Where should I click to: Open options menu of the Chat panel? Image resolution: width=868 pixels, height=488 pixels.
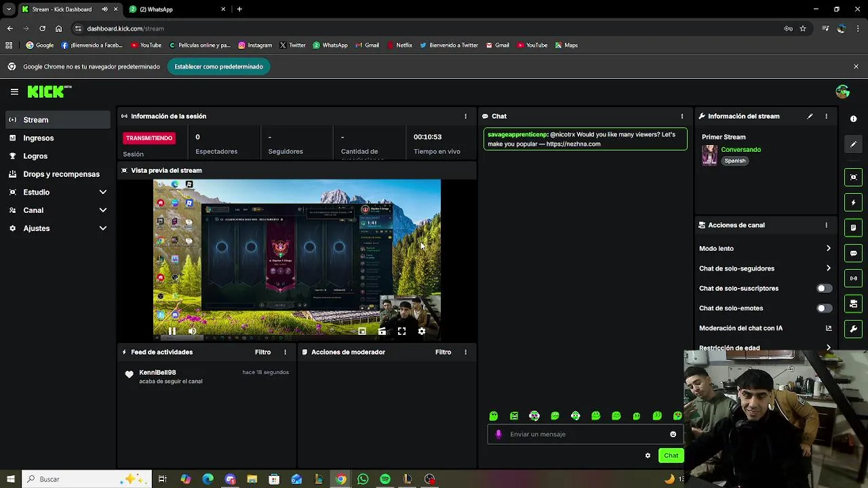coord(682,116)
